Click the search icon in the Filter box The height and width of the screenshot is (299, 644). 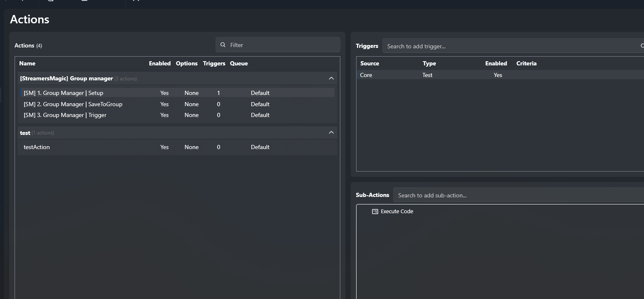tap(223, 45)
